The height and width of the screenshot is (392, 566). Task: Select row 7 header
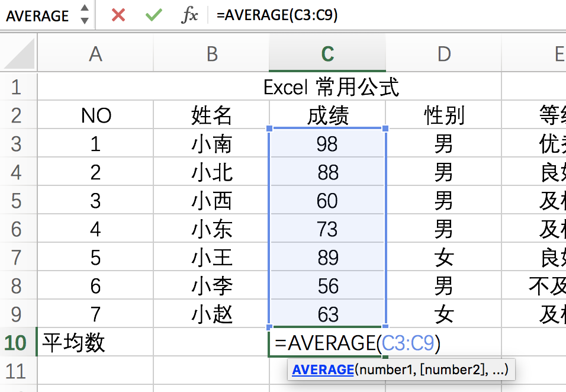(18, 257)
